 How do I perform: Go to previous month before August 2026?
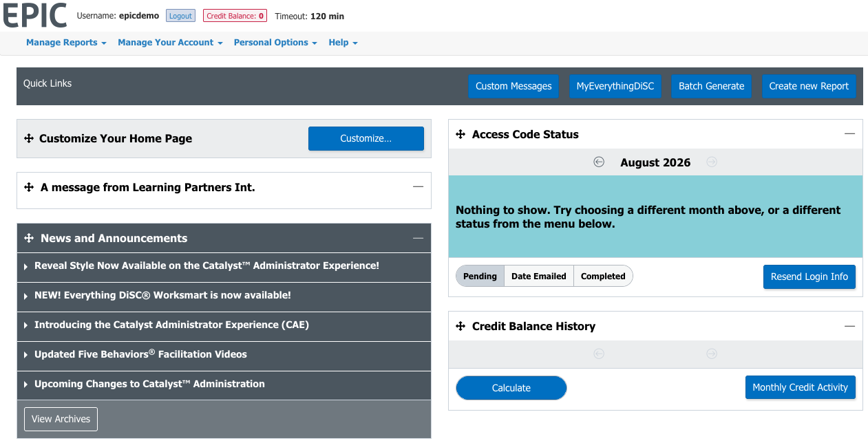(599, 162)
